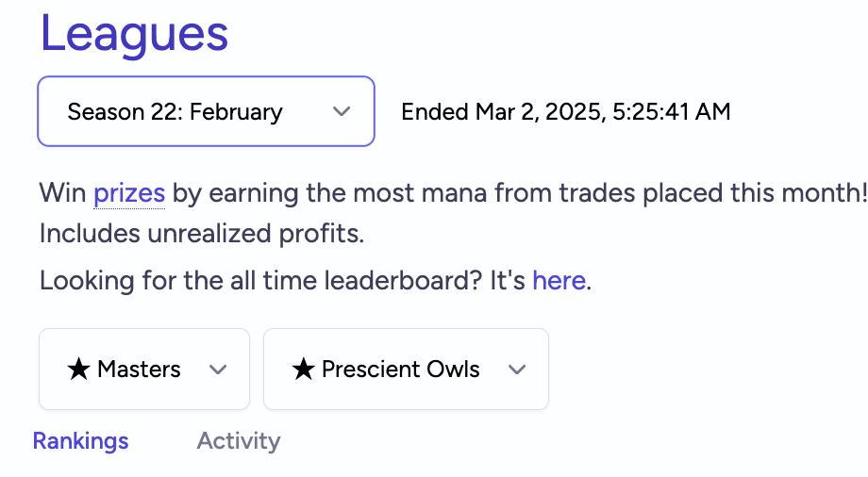
Task: Expand the Masters division dropdown
Action: click(144, 370)
